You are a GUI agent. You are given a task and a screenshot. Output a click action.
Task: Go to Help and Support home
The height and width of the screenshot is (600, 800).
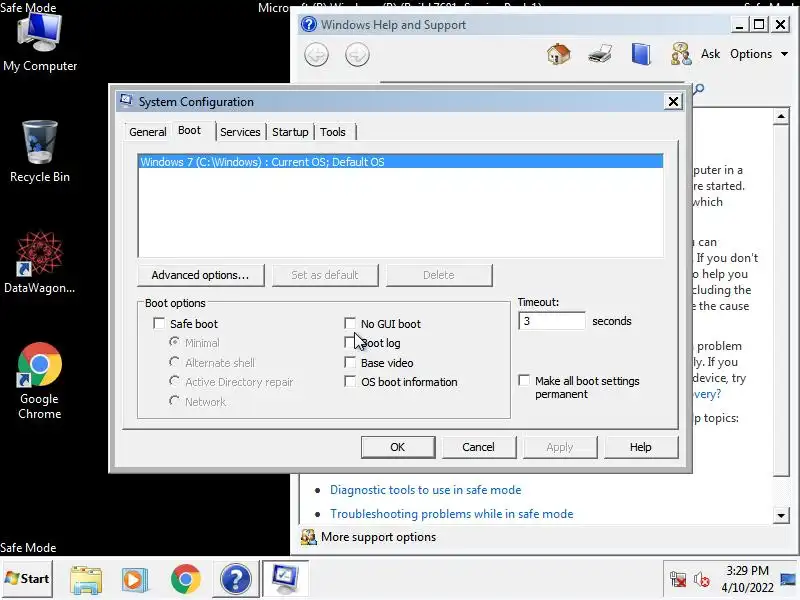pos(559,54)
